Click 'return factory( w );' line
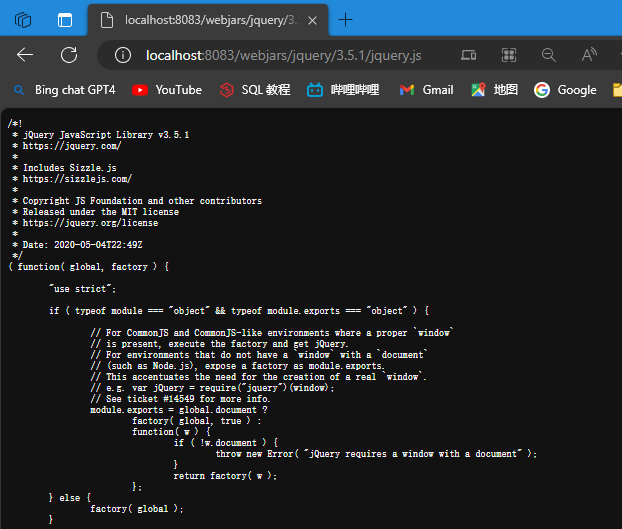622x529 pixels. click(225, 476)
